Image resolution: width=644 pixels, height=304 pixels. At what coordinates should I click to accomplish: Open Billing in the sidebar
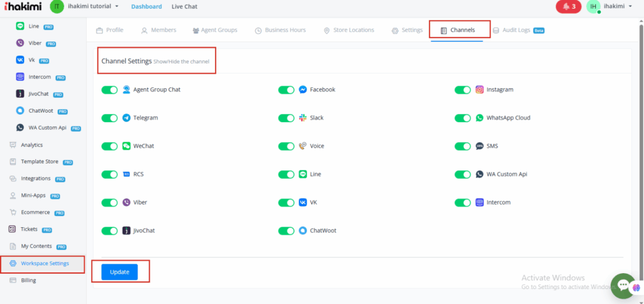click(x=29, y=281)
